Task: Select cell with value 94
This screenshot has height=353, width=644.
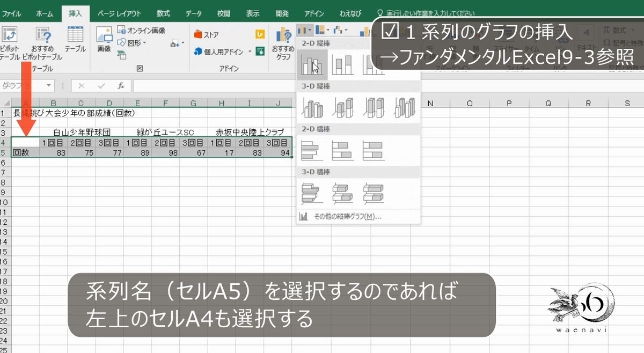Action: click(x=277, y=152)
